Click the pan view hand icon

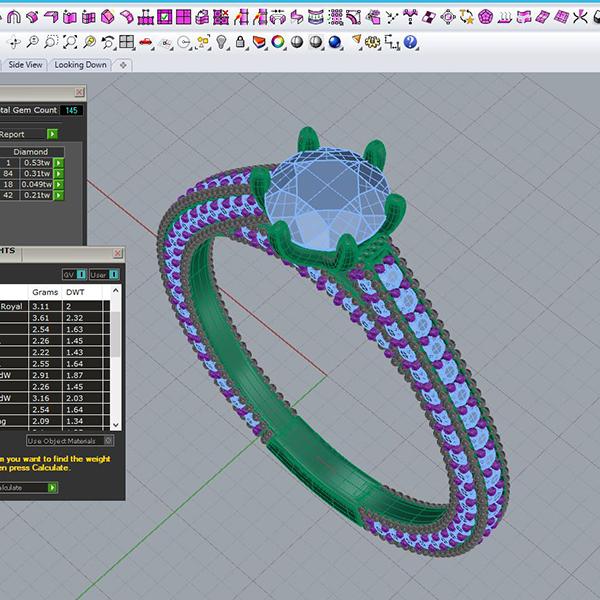coord(13,42)
